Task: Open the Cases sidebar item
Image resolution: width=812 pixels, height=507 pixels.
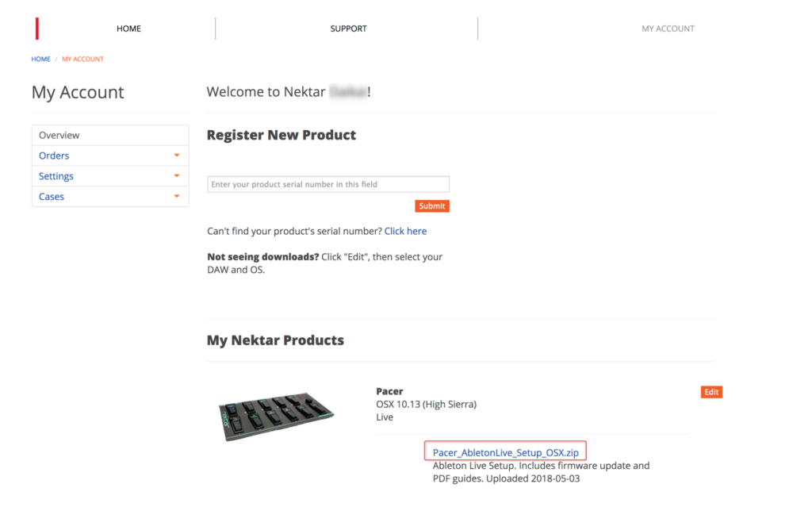Action: [x=52, y=197]
